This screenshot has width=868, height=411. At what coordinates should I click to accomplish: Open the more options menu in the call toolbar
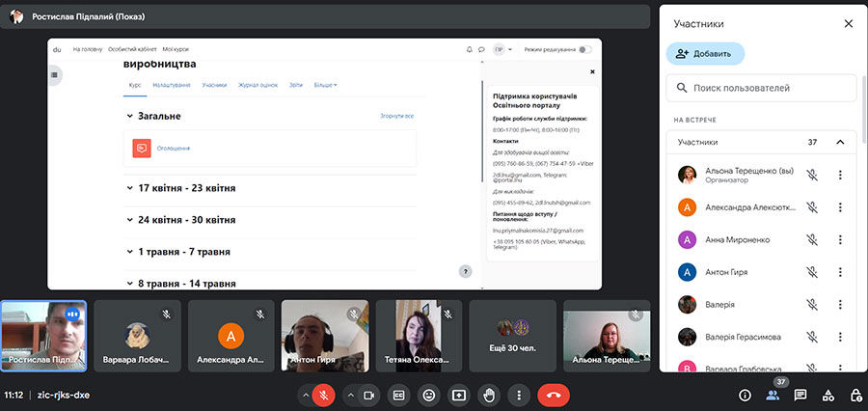[x=519, y=396]
